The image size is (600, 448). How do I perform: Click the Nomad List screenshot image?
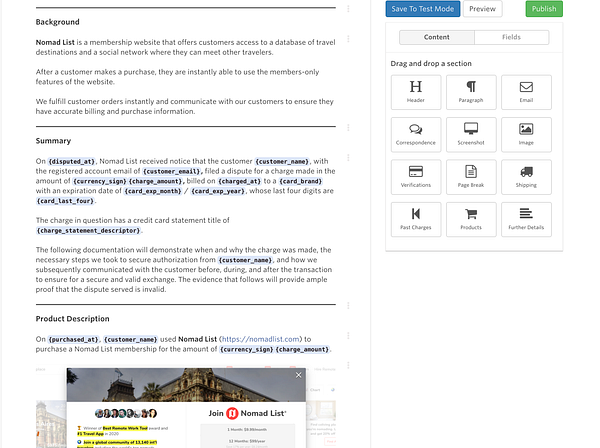point(186,407)
